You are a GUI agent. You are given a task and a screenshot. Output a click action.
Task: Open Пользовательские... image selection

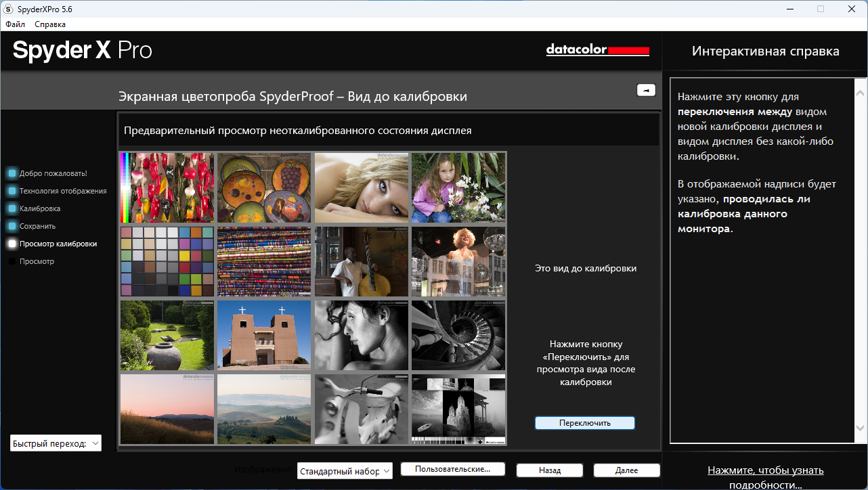tap(454, 469)
